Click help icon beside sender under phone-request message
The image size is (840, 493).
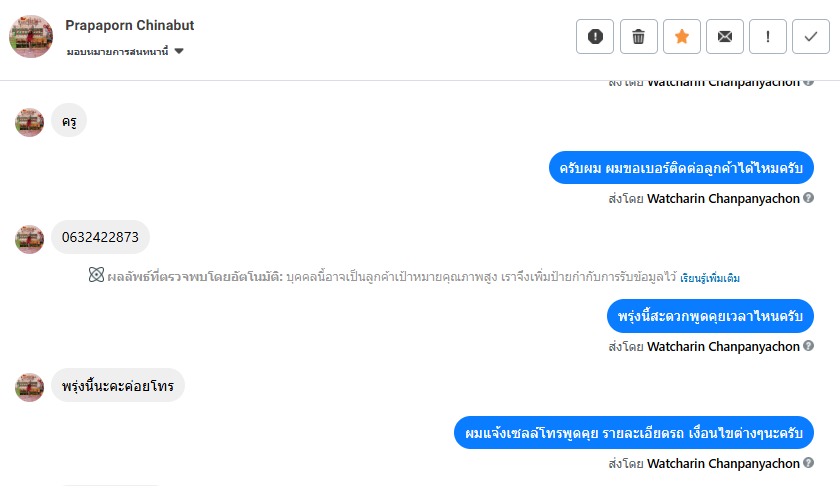(808, 199)
